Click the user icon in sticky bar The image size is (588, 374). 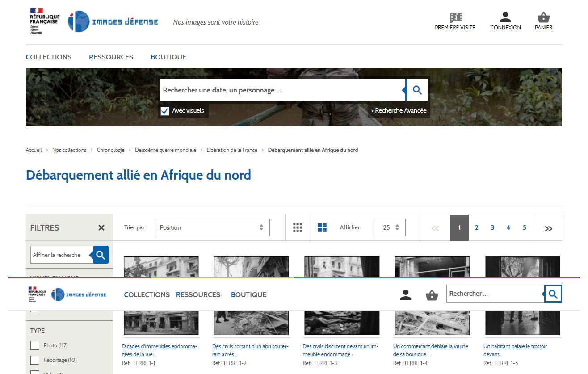(406, 295)
